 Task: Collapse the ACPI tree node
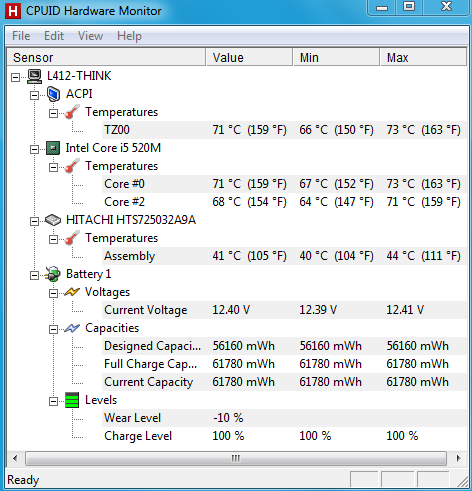[x=34, y=96]
